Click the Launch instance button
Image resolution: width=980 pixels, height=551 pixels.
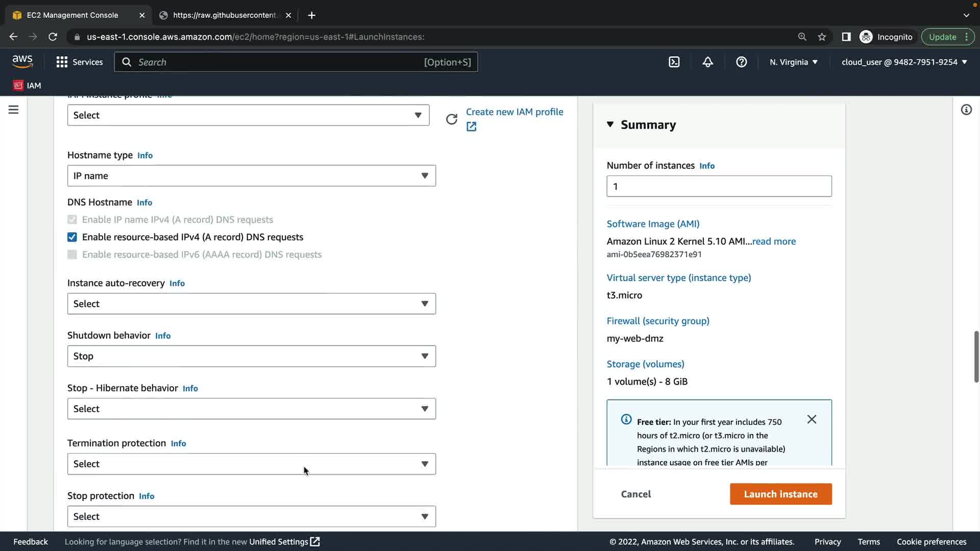(x=780, y=494)
